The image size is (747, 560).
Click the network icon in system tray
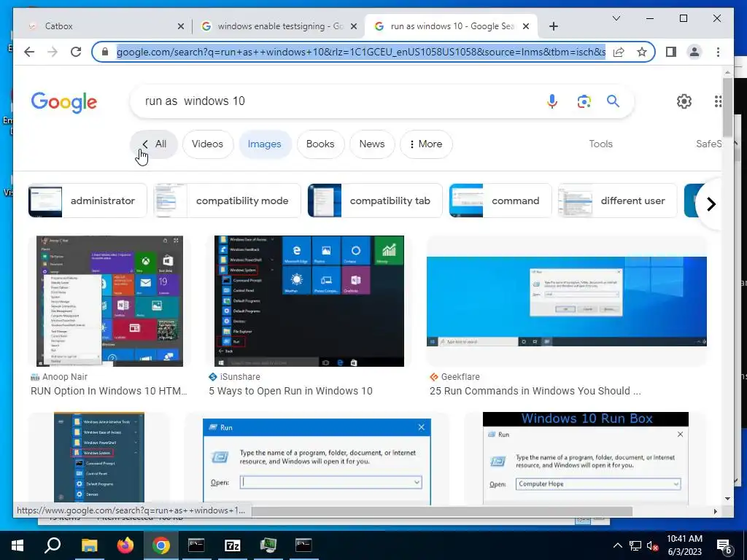click(635, 545)
